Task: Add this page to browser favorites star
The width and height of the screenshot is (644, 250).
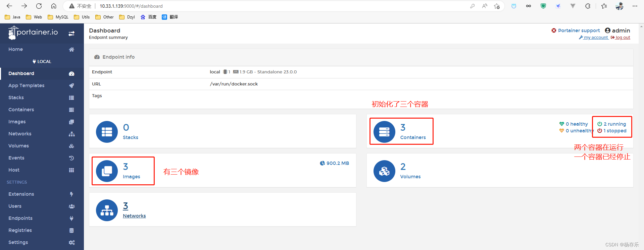Action: pyautogui.click(x=497, y=6)
